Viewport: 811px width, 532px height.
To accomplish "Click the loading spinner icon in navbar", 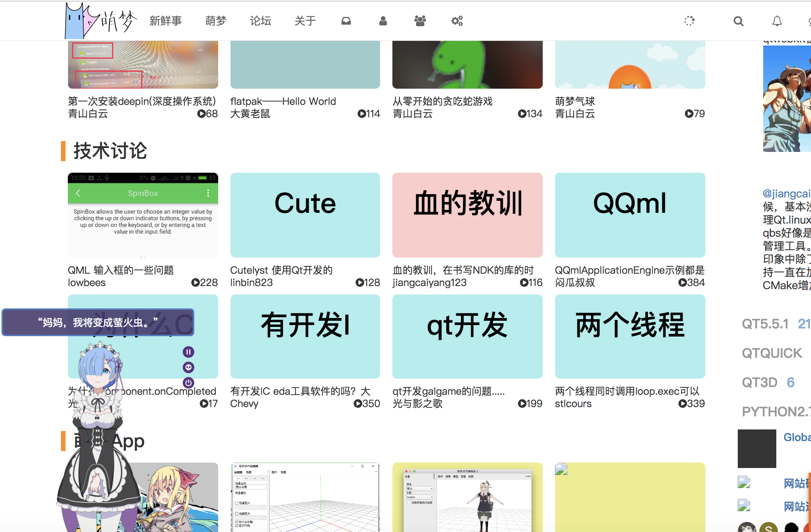I will click(689, 21).
